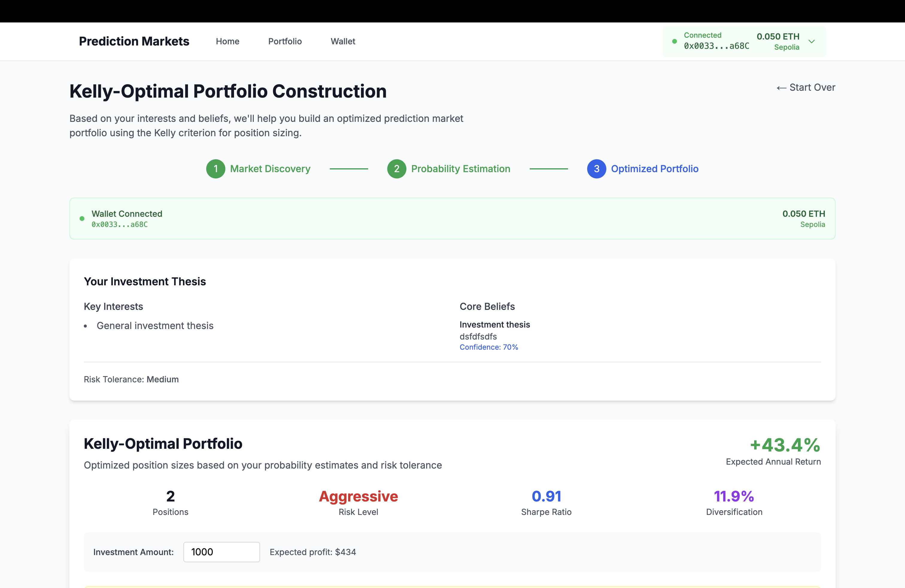Open the Home nav item

tap(227, 41)
